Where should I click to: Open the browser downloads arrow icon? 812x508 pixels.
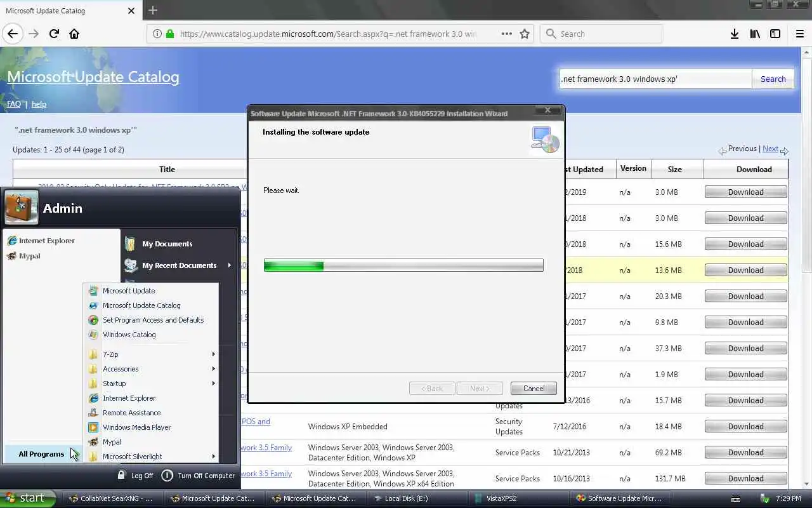coord(734,34)
